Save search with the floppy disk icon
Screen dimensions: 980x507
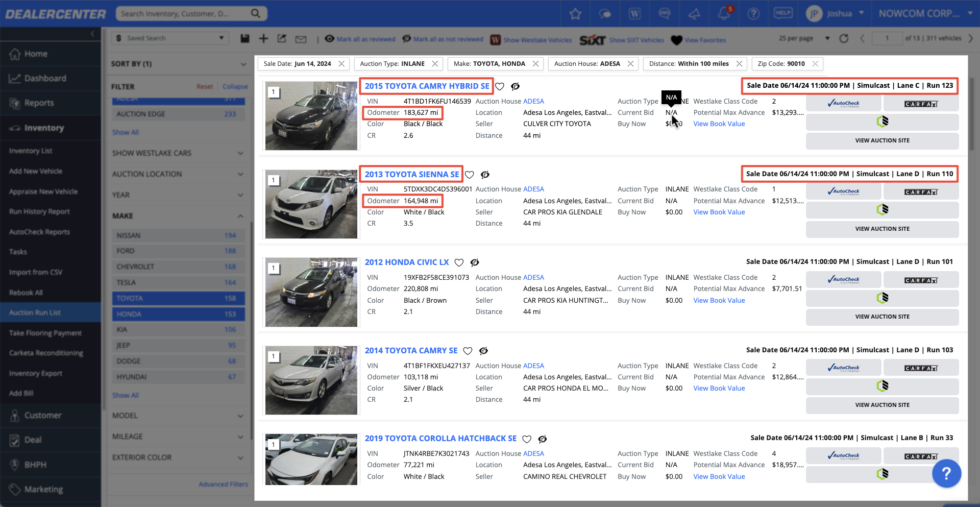245,38
